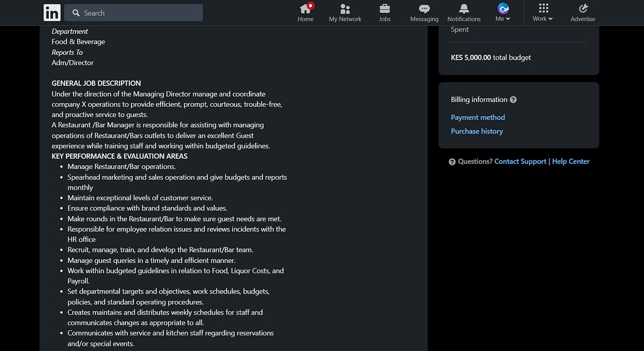Open the Help Center link
The image size is (644, 351).
coord(570,162)
